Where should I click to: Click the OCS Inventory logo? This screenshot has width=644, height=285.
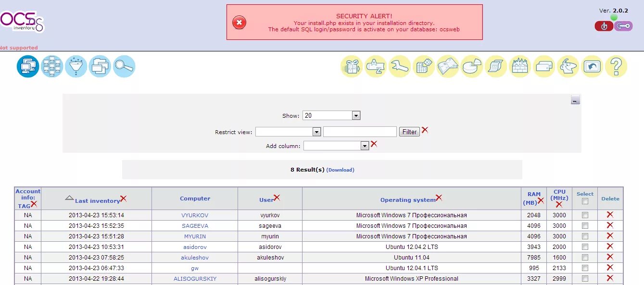pyautogui.click(x=22, y=22)
